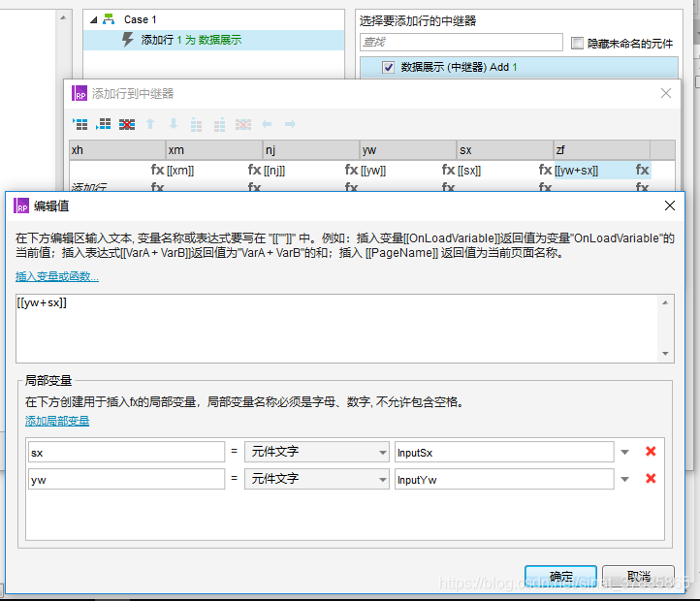Delete the sx local variable row
This screenshot has width=700, height=601.
point(651,452)
